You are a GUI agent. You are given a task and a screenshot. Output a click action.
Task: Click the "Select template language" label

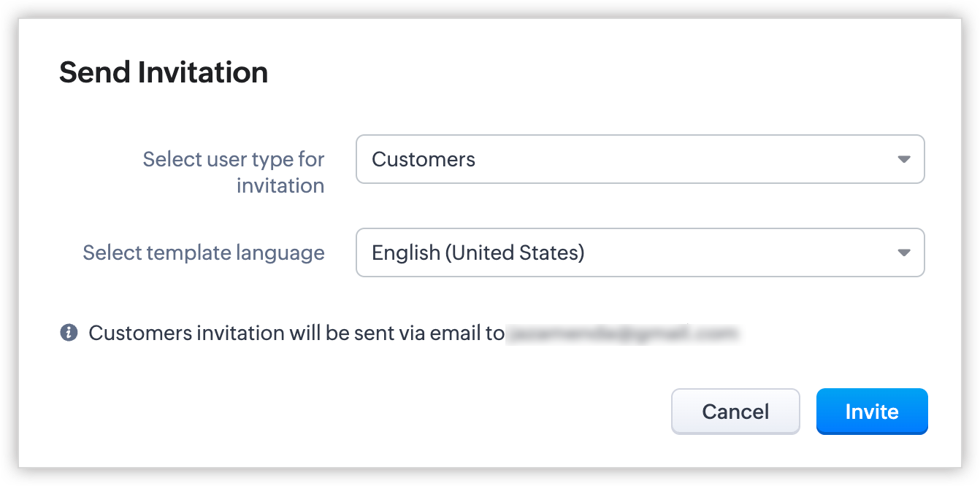[204, 252]
